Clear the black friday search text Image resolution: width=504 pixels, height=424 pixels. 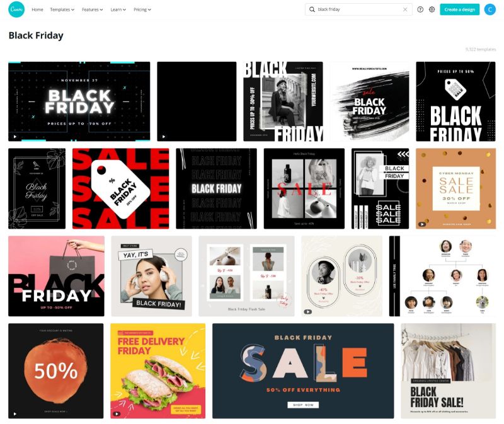tap(405, 9)
